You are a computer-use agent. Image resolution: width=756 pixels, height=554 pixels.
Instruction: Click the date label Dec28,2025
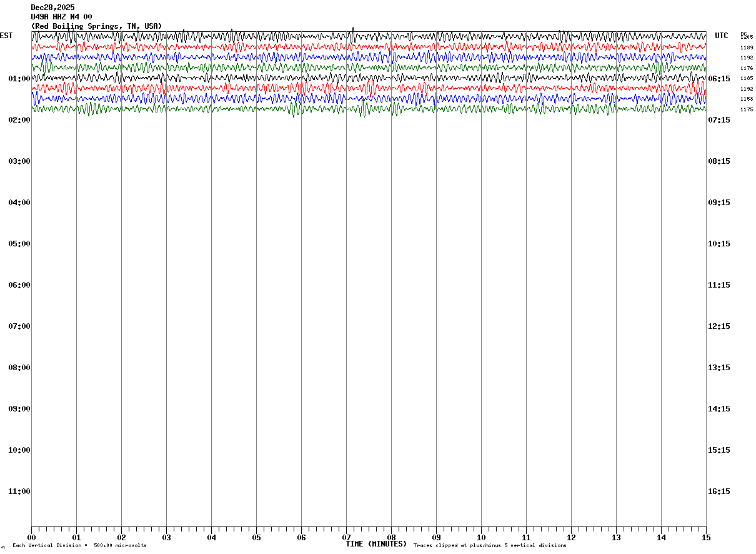[52, 8]
